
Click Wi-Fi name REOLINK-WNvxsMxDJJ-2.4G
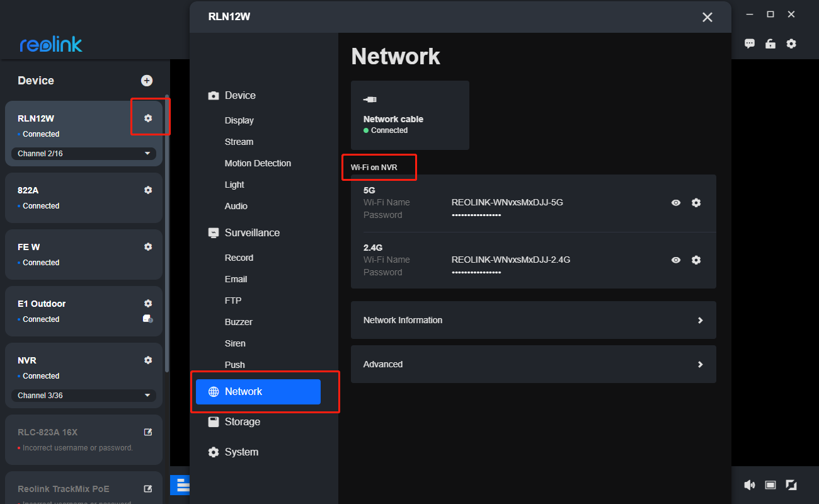point(511,260)
